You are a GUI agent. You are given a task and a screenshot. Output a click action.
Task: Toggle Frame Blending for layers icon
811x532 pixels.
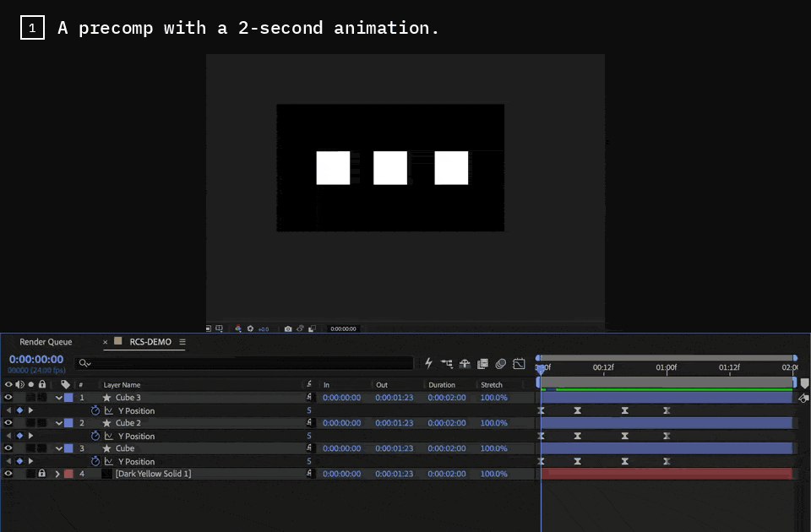[482, 363]
